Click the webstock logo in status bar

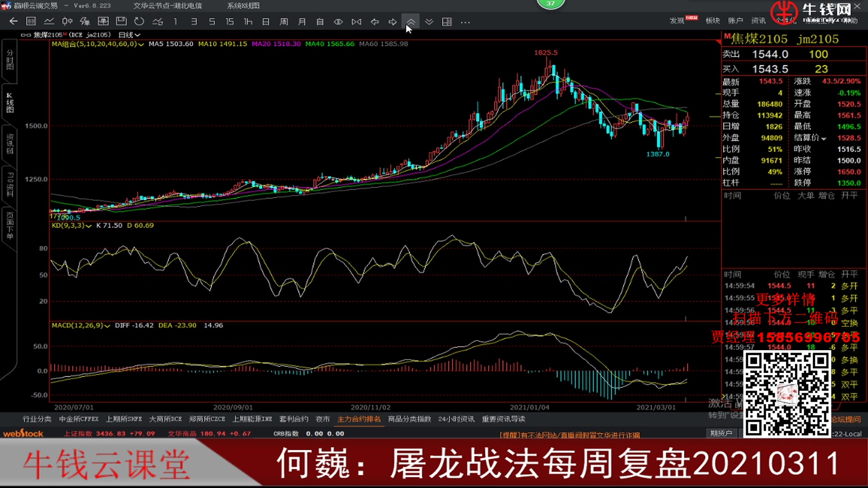pos(23,433)
